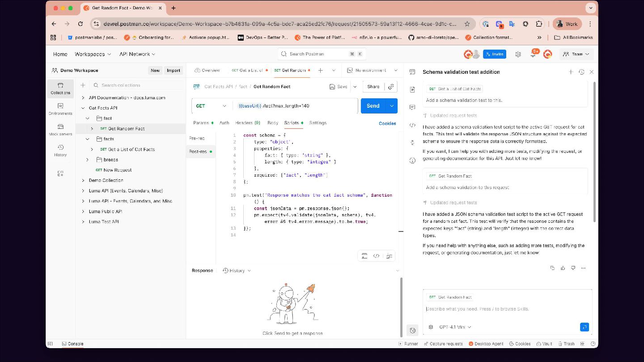Collapse the fact folder
Screen dimensions: 644x362
click(88, 118)
